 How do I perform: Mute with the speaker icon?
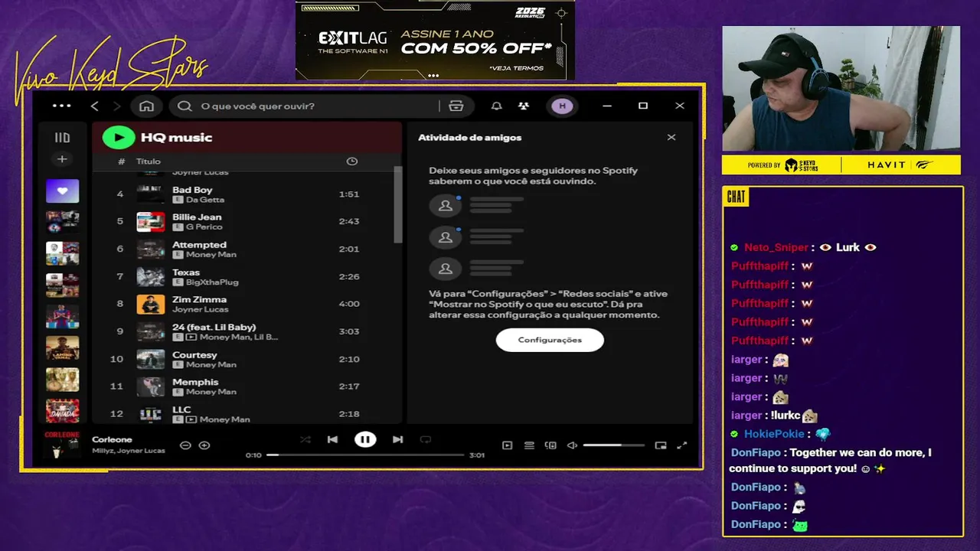click(x=572, y=445)
